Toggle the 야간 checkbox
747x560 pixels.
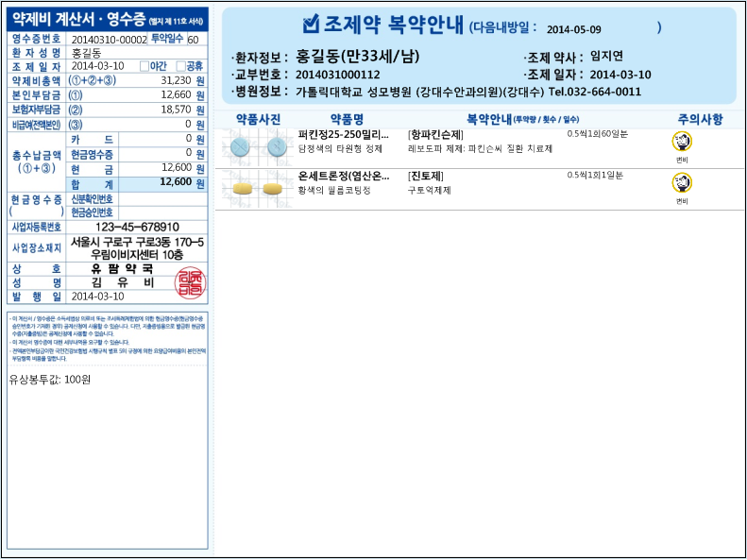tap(144, 66)
